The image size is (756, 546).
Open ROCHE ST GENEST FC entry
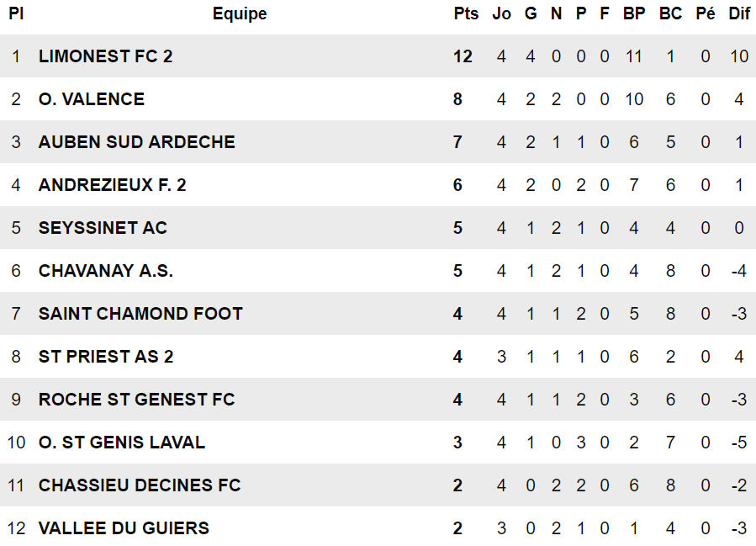(136, 400)
